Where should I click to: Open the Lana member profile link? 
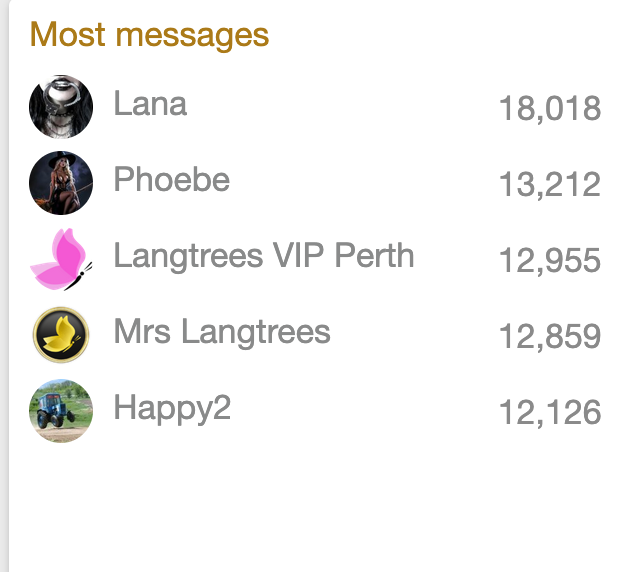click(150, 104)
